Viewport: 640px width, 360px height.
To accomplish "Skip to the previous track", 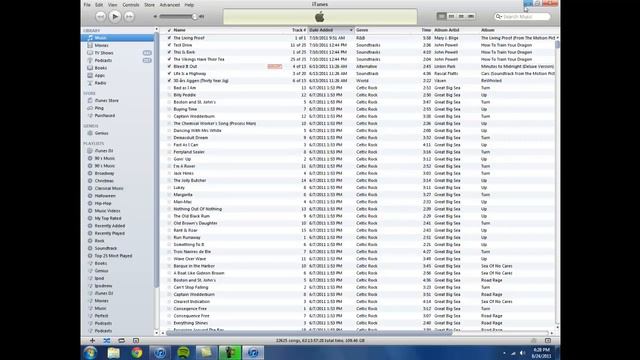I will click(100, 17).
